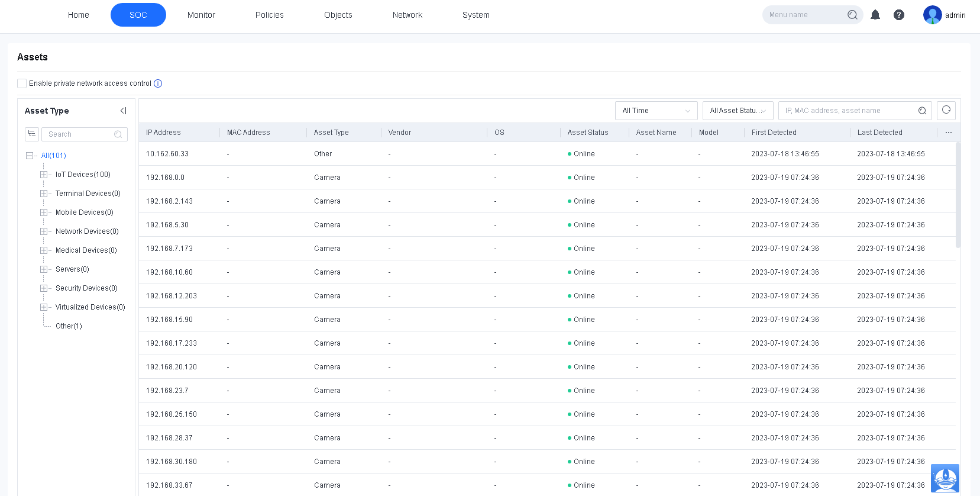Click IP address 192.168.2.143 row
This screenshot has width=980, height=496.
coord(170,201)
